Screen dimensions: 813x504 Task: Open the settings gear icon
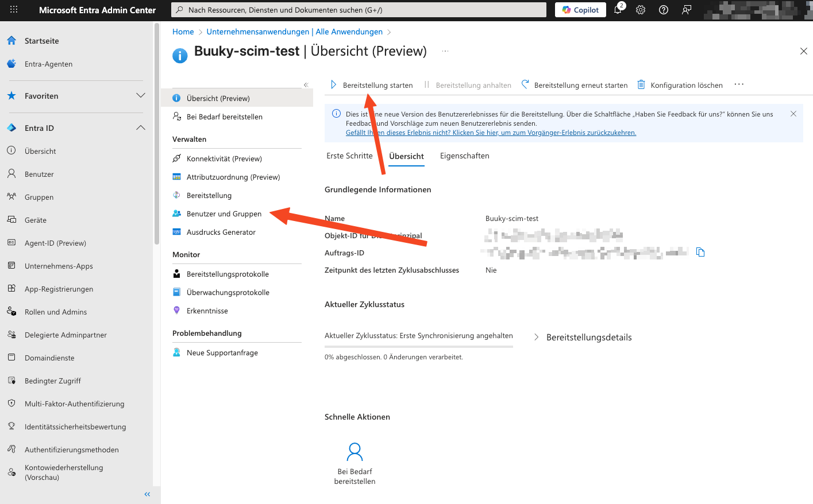click(641, 10)
